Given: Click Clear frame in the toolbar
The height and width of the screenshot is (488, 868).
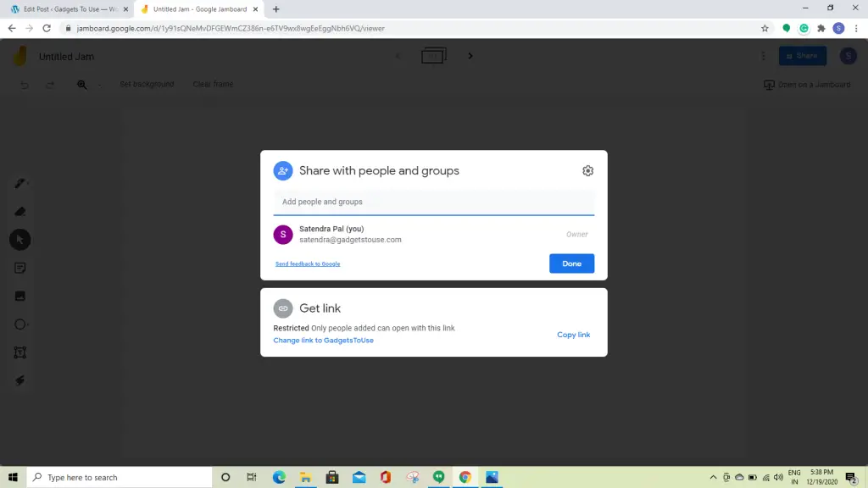Looking at the screenshot, I should pos(213,84).
